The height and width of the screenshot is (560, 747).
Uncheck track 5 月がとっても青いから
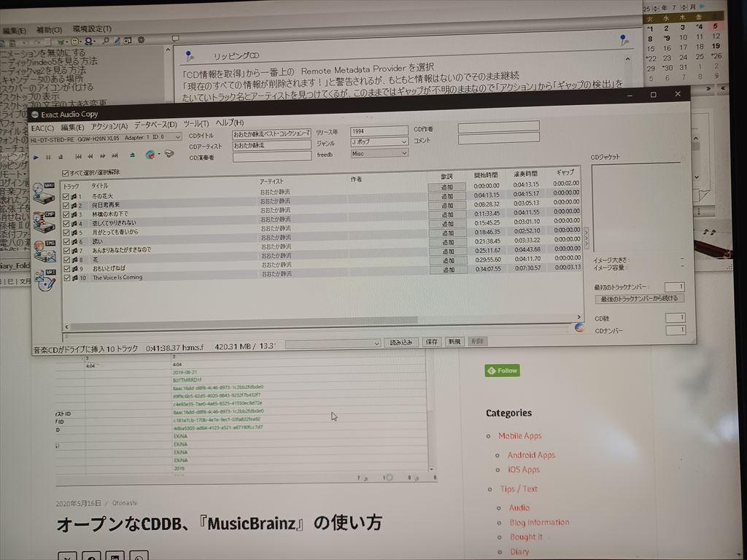pos(66,233)
